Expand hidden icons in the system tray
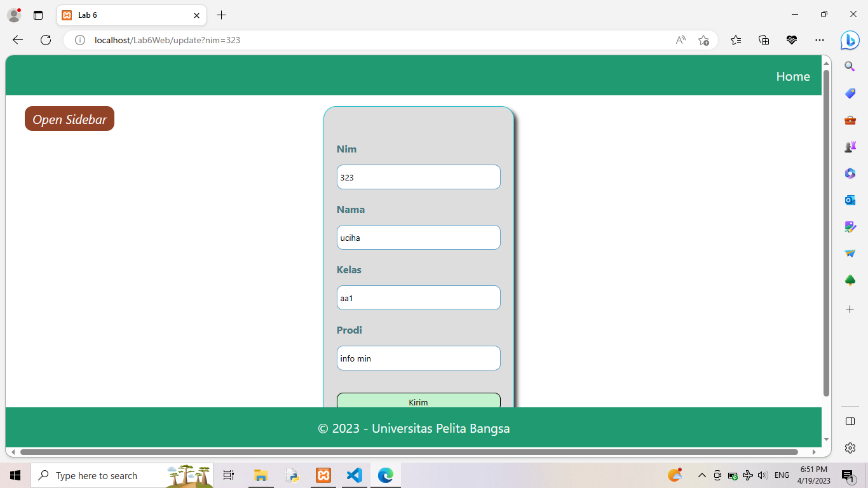 [702, 475]
